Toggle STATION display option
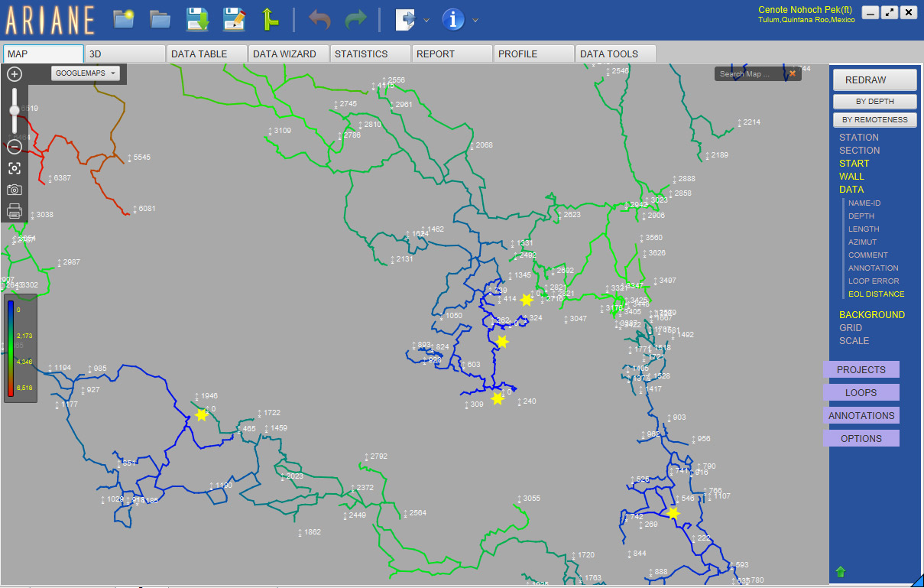 pos(859,138)
